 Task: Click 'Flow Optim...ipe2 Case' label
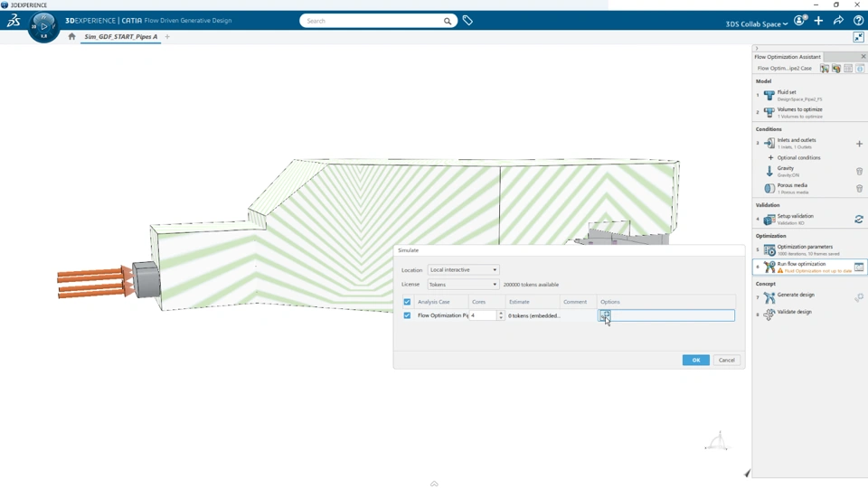click(x=785, y=68)
